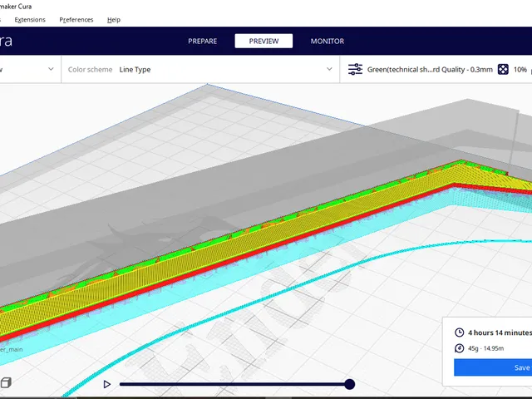Screen dimensions: 532x399
Task: Click the clock print time icon
Action: pyautogui.click(x=459, y=332)
